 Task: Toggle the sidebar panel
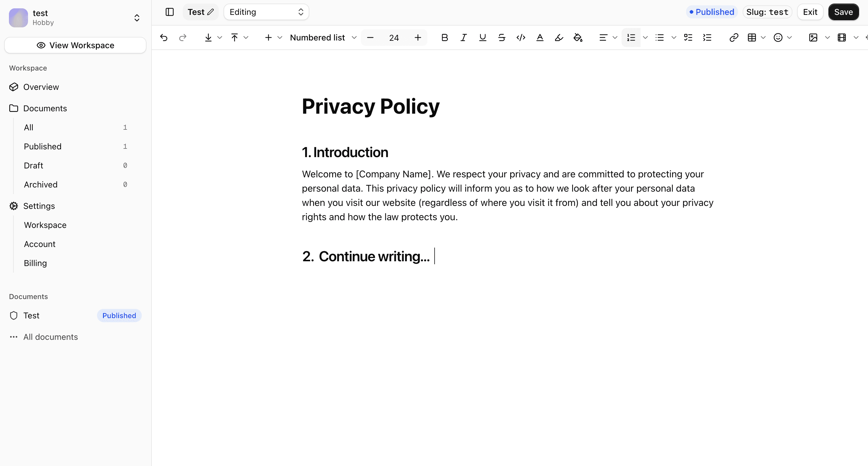[x=169, y=12]
